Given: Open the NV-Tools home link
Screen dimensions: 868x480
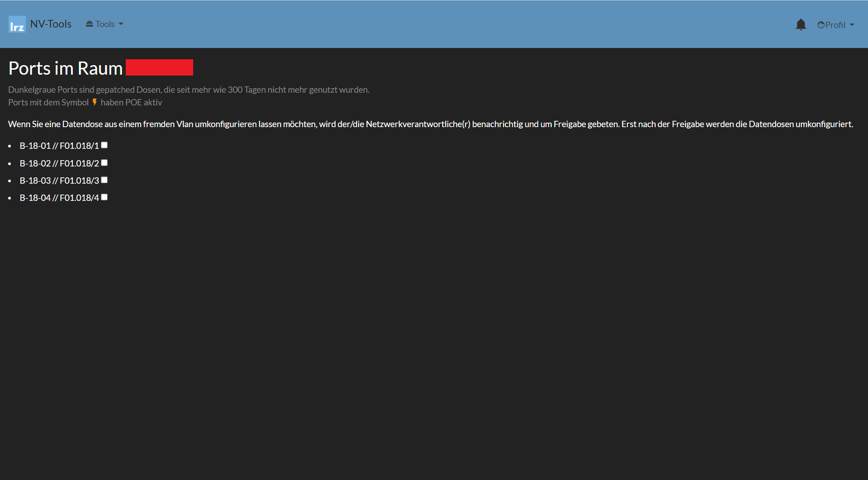Looking at the screenshot, I should click(x=51, y=24).
